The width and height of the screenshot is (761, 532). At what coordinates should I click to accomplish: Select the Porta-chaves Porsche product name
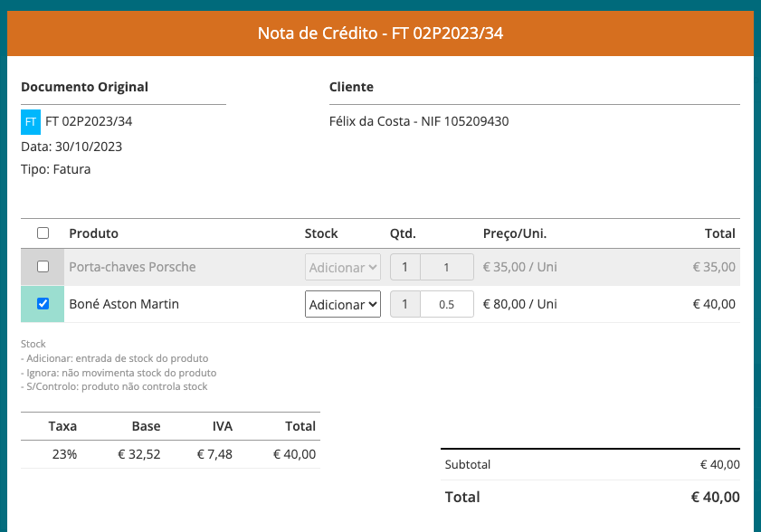tap(132, 267)
